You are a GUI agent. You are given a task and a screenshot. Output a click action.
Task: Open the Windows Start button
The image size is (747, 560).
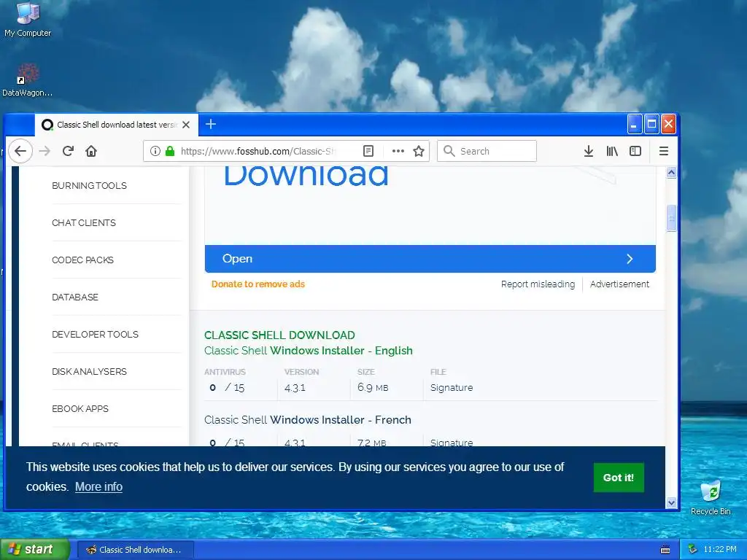tap(34, 550)
